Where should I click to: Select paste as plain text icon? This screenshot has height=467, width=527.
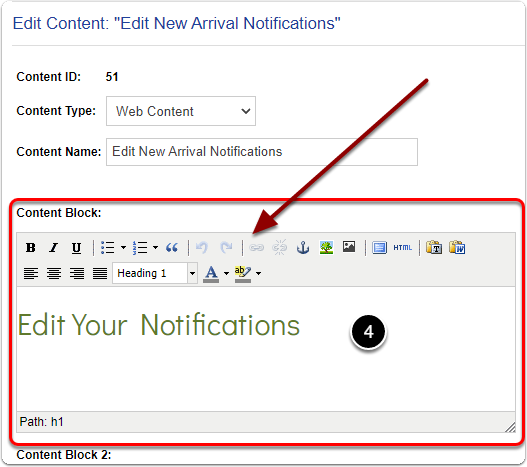point(434,248)
